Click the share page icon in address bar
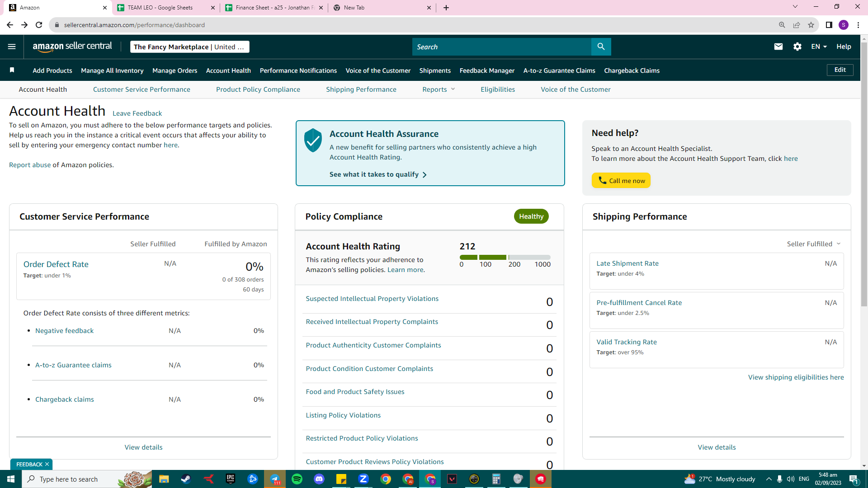The width and height of the screenshot is (868, 488). tap(797, 25)
